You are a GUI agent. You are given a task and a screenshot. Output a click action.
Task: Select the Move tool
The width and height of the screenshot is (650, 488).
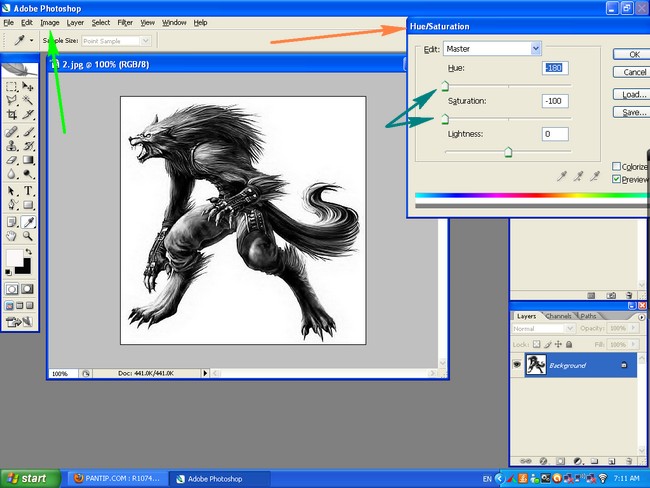click(x=28, y=86)
